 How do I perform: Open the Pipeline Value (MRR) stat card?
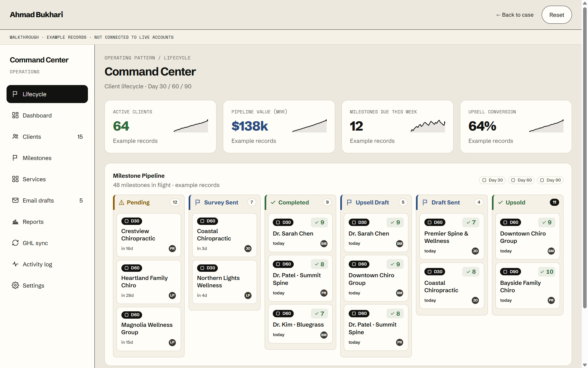[279, 126]
